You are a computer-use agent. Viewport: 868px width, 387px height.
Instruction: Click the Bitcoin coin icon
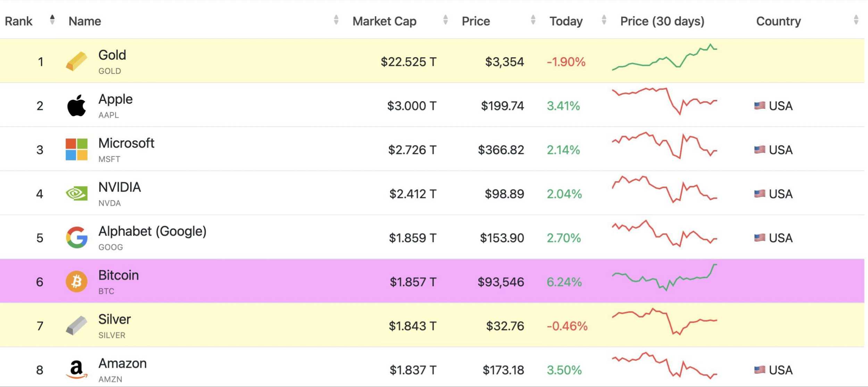coord(76,281)
